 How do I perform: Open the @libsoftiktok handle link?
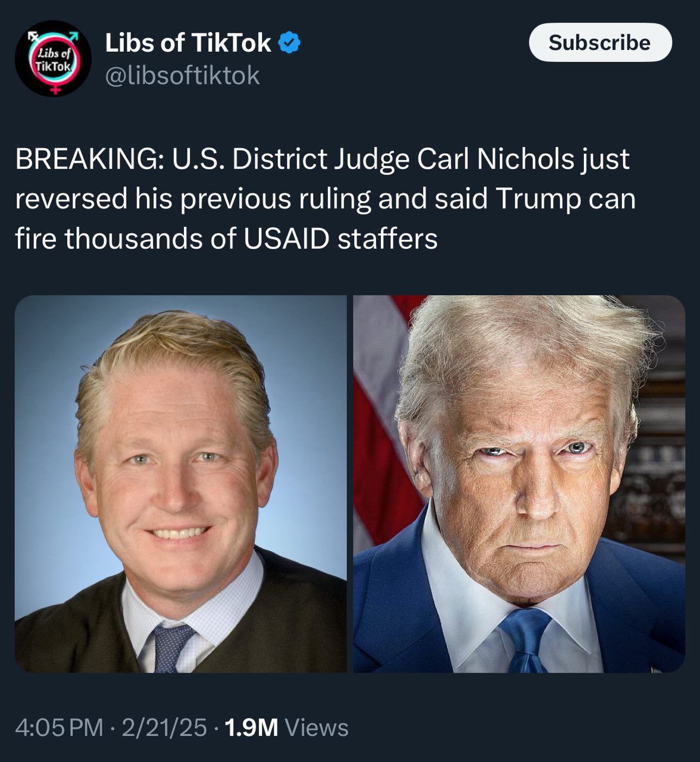[x=182, y=75]
